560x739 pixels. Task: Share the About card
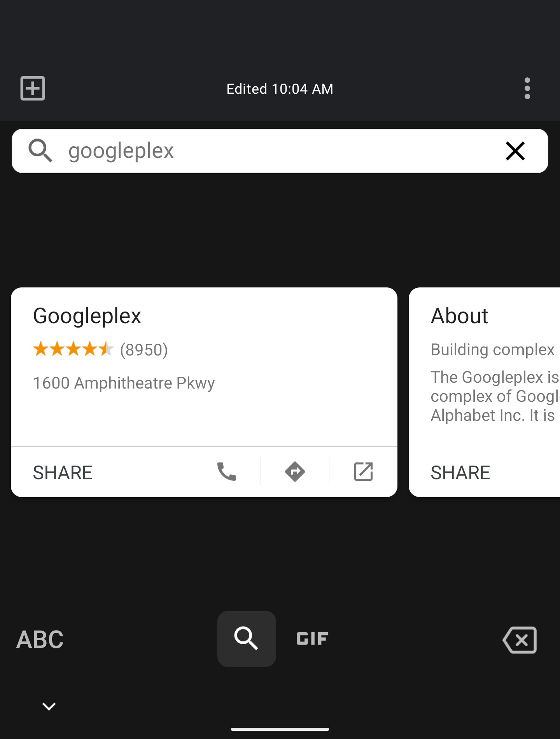tap(460, 473)
